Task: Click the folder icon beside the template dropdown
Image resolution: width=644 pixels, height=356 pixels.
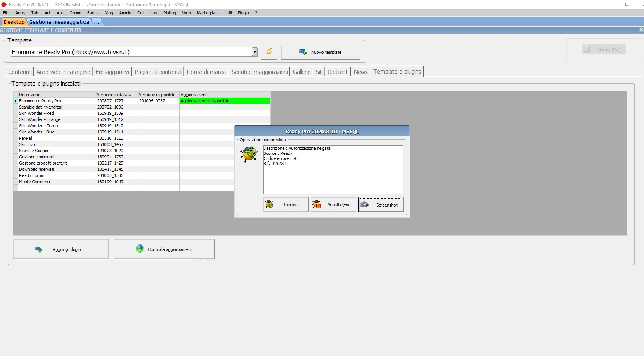Action: [269, 52]
